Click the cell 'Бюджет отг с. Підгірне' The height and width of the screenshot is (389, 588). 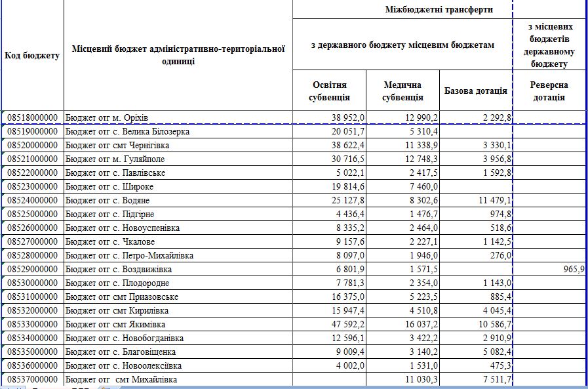point(178,215)
